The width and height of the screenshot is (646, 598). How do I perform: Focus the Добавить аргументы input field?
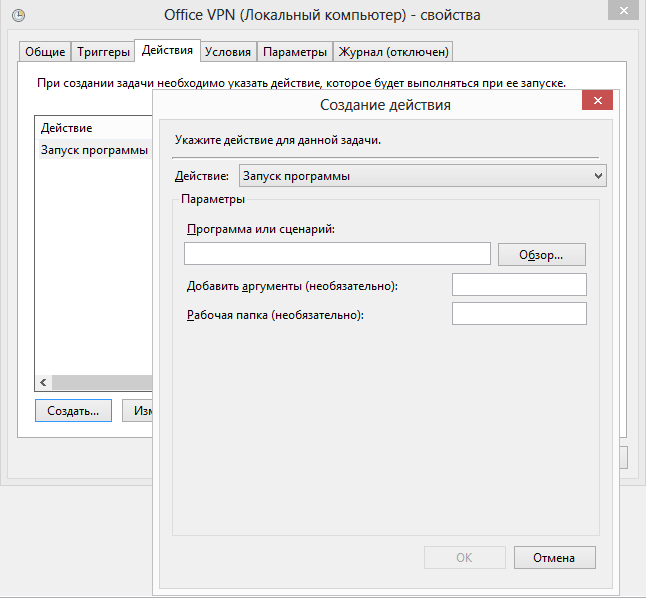(x=518, y=286)
